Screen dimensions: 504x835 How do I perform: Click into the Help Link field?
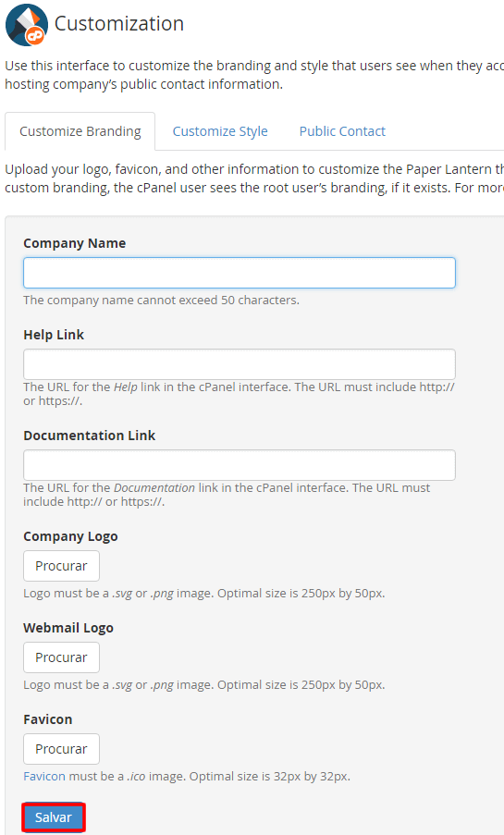coord(240,364)
